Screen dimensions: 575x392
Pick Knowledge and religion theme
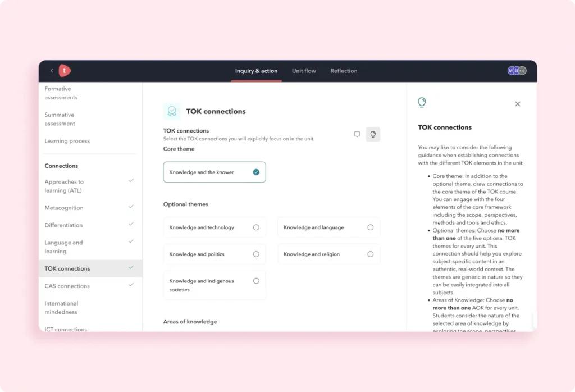coord(328,254)
